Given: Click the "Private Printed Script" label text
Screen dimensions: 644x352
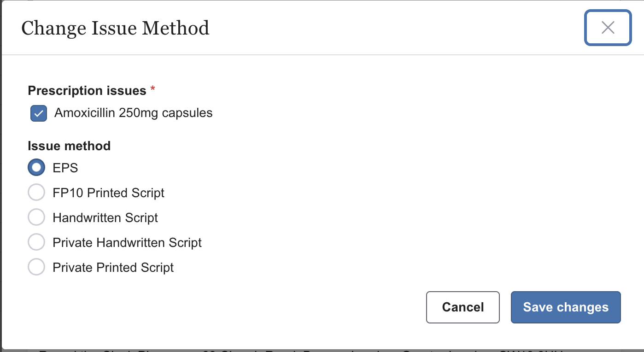Looking at the screenshot, I should 113,268.
